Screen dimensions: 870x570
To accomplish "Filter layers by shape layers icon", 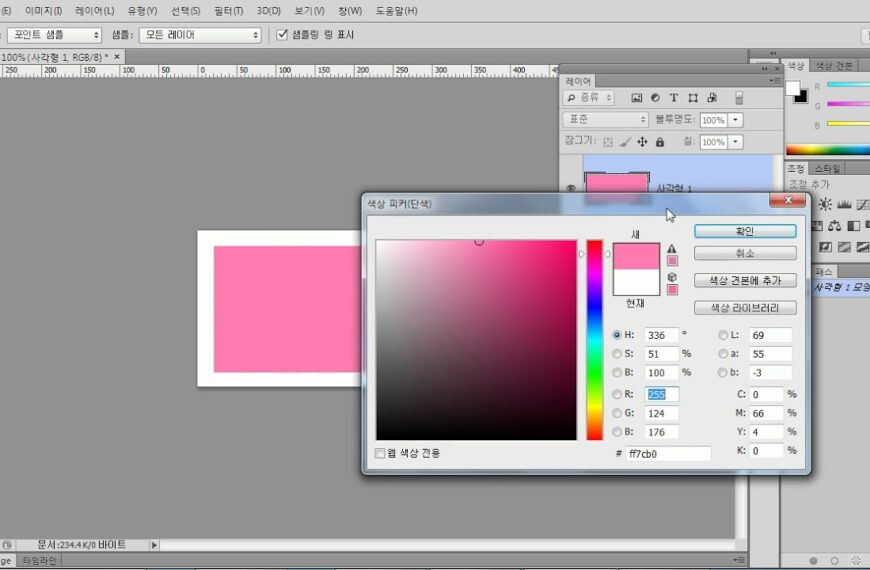I will tap(693, 98).
